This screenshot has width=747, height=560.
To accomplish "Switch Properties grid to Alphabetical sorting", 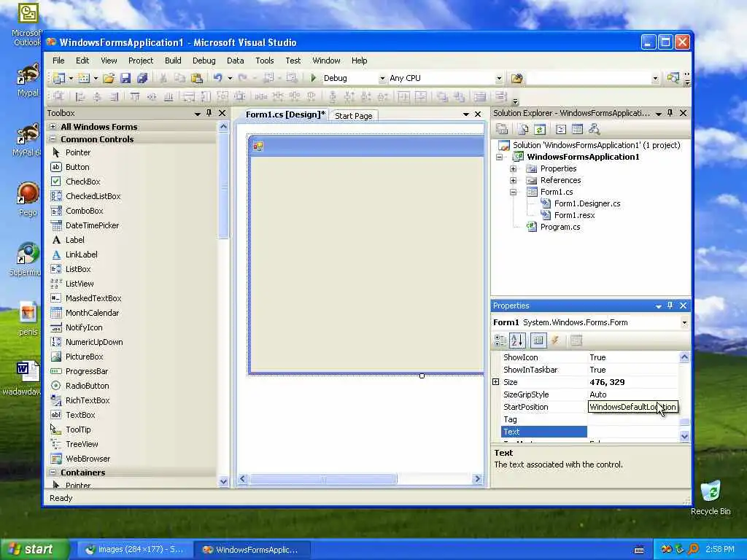I will [517, 341].
